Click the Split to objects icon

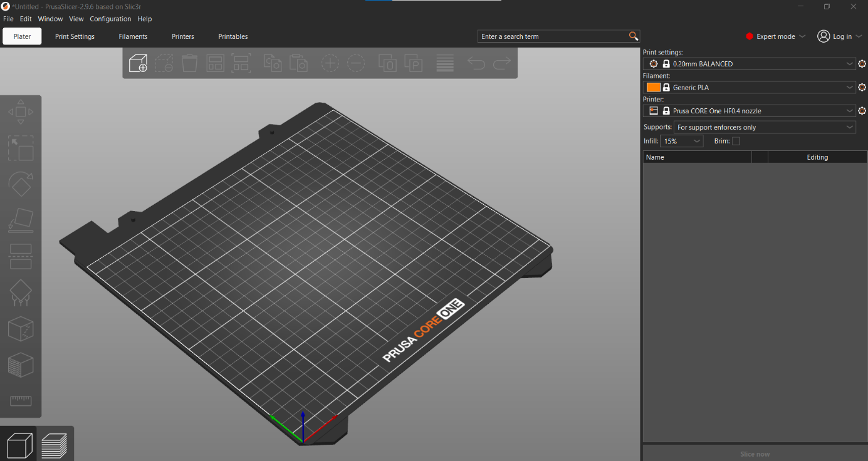[x=388, y=63]
